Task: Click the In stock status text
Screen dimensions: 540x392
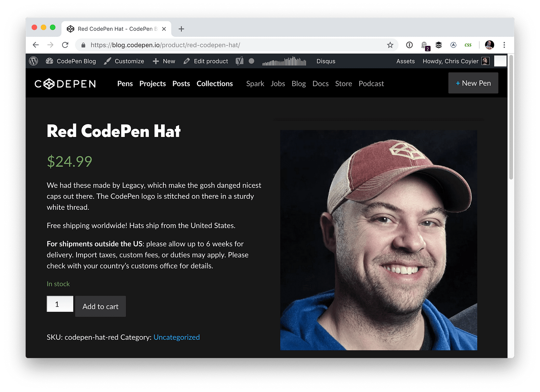Action: coord(58,284)
